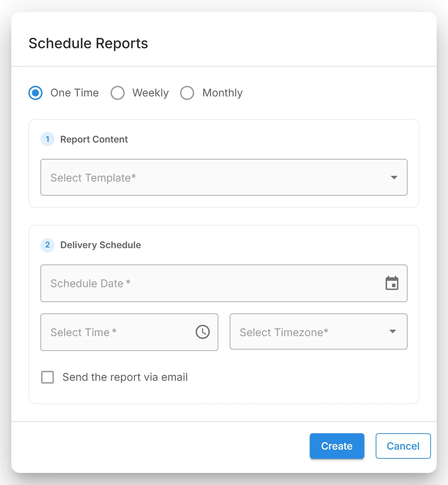Open the clock time picker icon

point(203,332)
